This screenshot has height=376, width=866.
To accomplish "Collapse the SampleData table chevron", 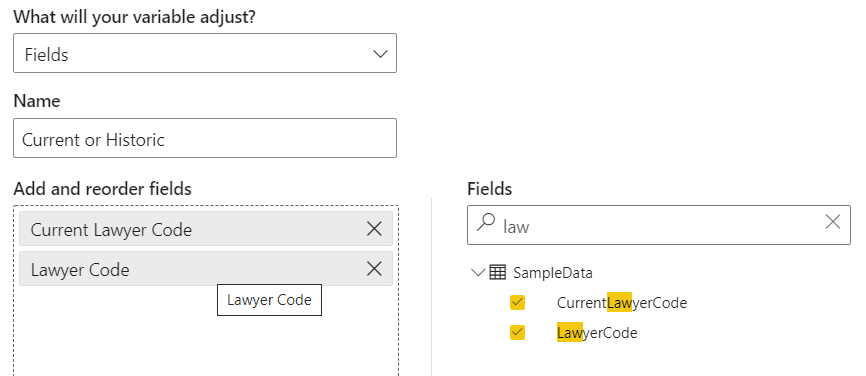I will click(478, 272).
